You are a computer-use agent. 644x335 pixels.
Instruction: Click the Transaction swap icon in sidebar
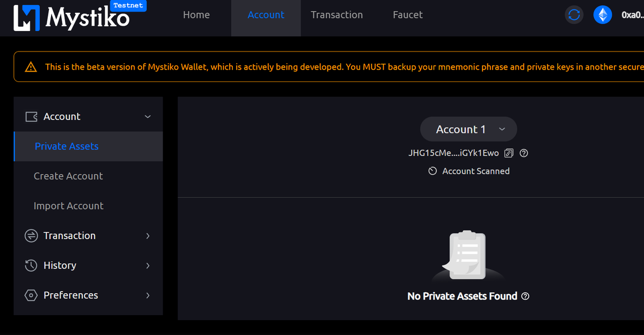click(31, 236)
